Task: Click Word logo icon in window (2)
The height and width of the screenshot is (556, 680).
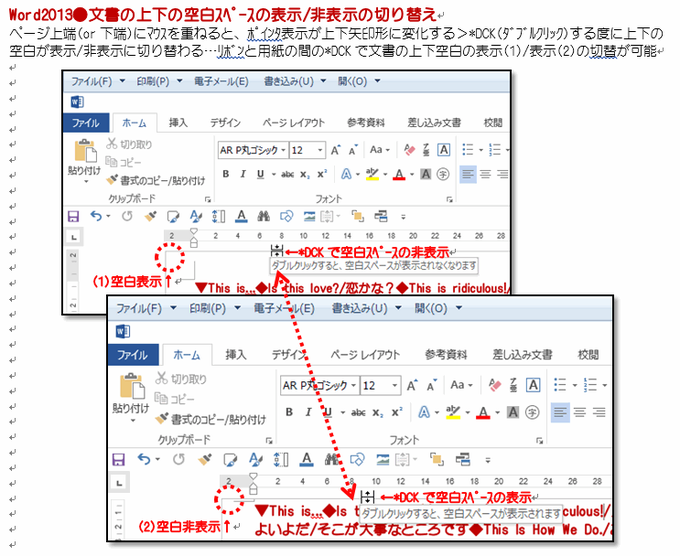Action: pyautogui.click(x=123, y=331)
